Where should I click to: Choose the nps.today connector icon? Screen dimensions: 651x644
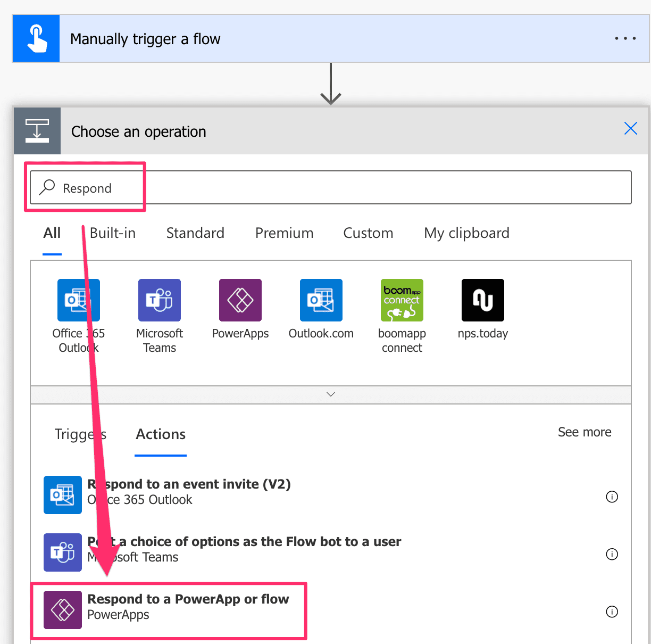[x=483, y=300]
